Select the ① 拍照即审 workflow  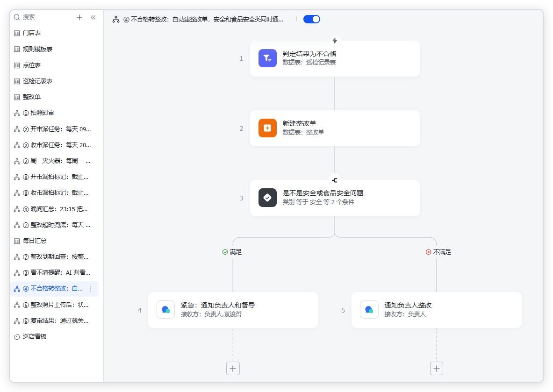tap(55, 113)
